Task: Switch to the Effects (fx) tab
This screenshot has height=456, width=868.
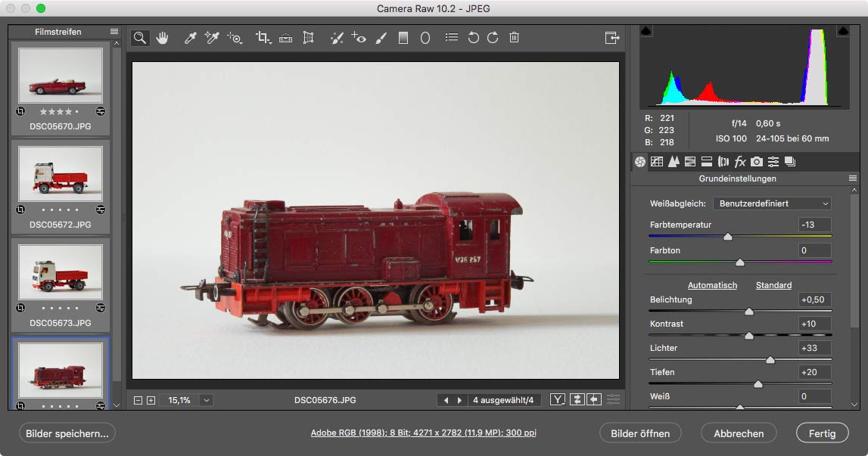Action: [740, 161]
